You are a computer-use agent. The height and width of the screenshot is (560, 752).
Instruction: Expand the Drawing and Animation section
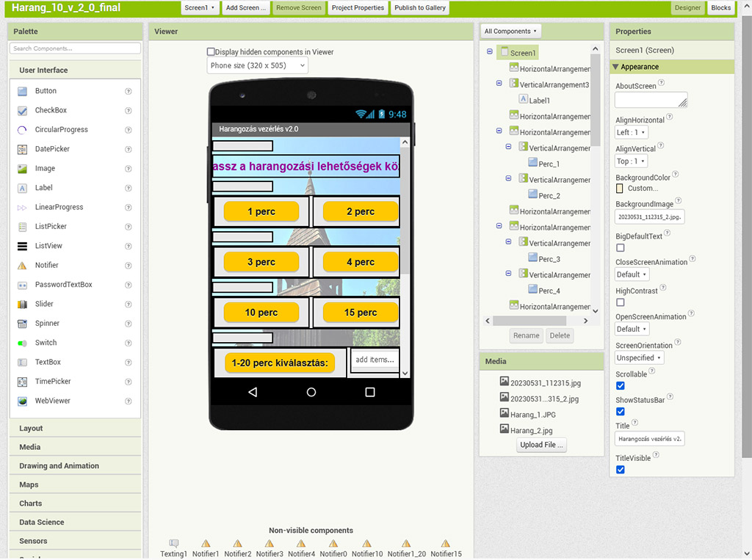pos(76,466)
